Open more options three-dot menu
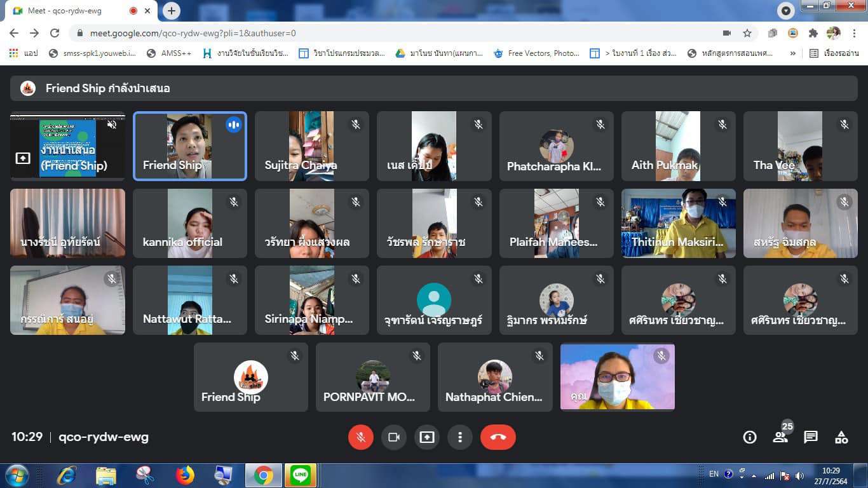This screenshot has height=488, width=868. tap(460, 437)
